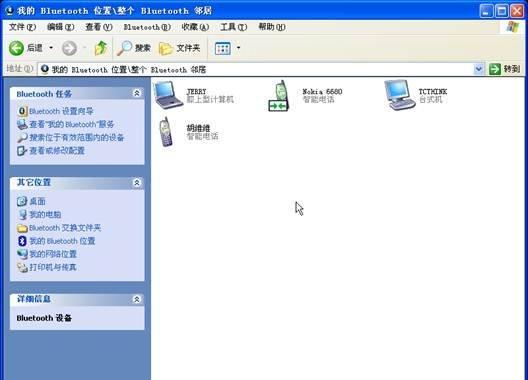Viewport: 528px width, 380px height.
Task: Open the 工具 (Tools) menu
Action: point(233,27)
